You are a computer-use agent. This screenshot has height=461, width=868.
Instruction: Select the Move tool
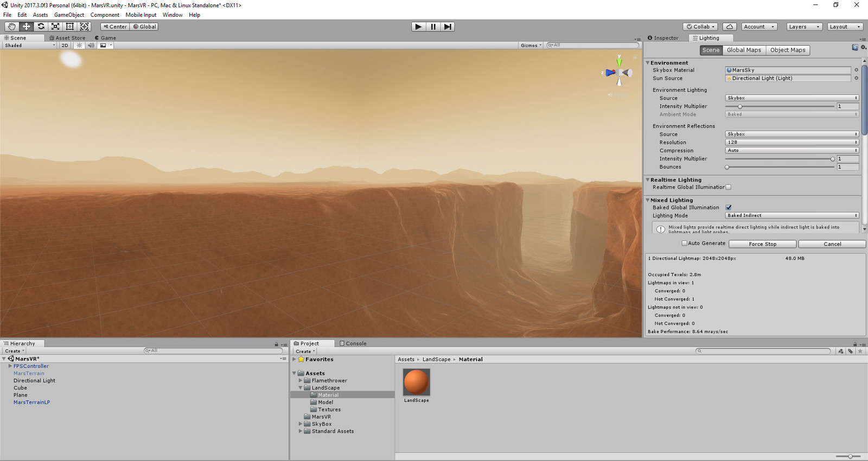click(x=26, y=27)
